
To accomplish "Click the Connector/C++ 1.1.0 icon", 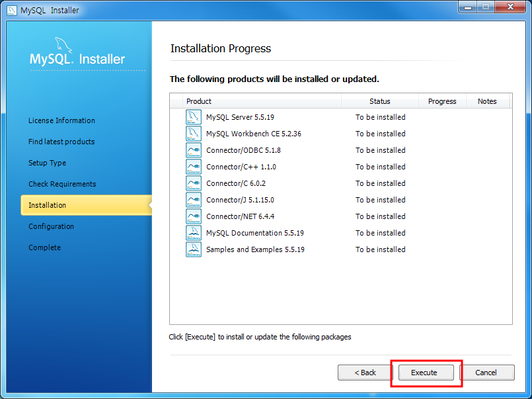I will (194, 167).
